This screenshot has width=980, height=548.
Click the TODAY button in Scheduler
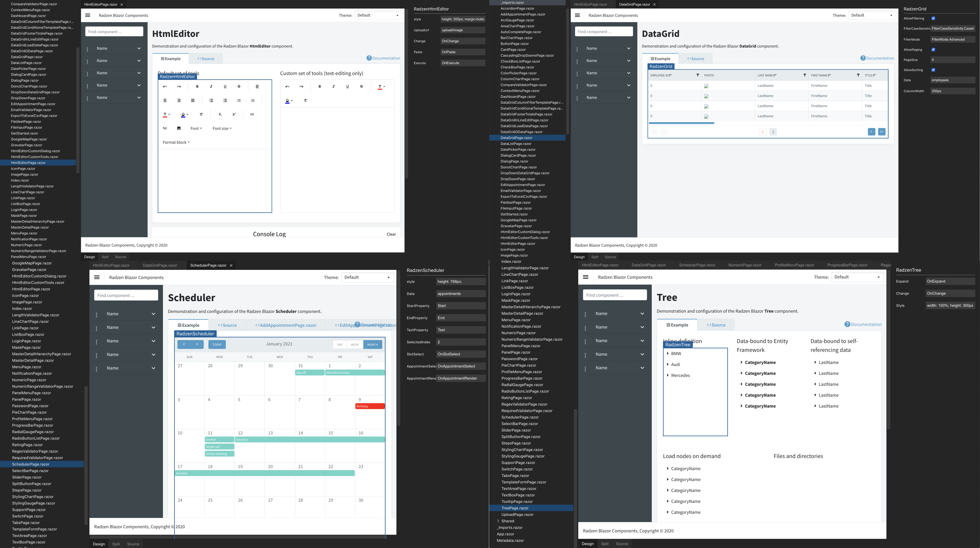click(x=217, y=345)
